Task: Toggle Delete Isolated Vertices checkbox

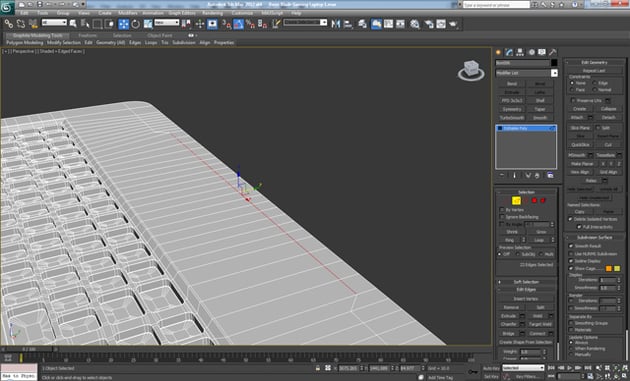Action: pyautogui.click(x=570, y=219)
